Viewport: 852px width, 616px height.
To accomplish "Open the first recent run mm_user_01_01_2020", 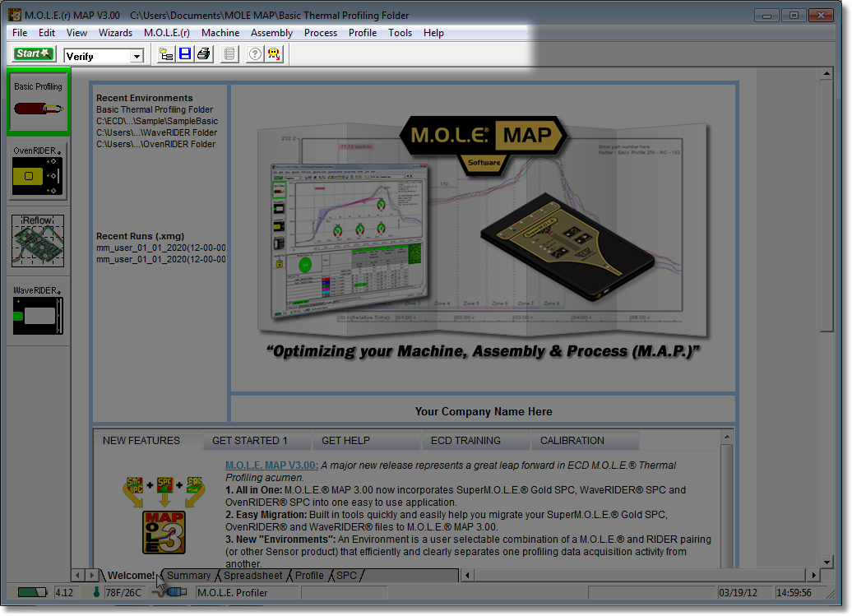I will pos(161,248).
